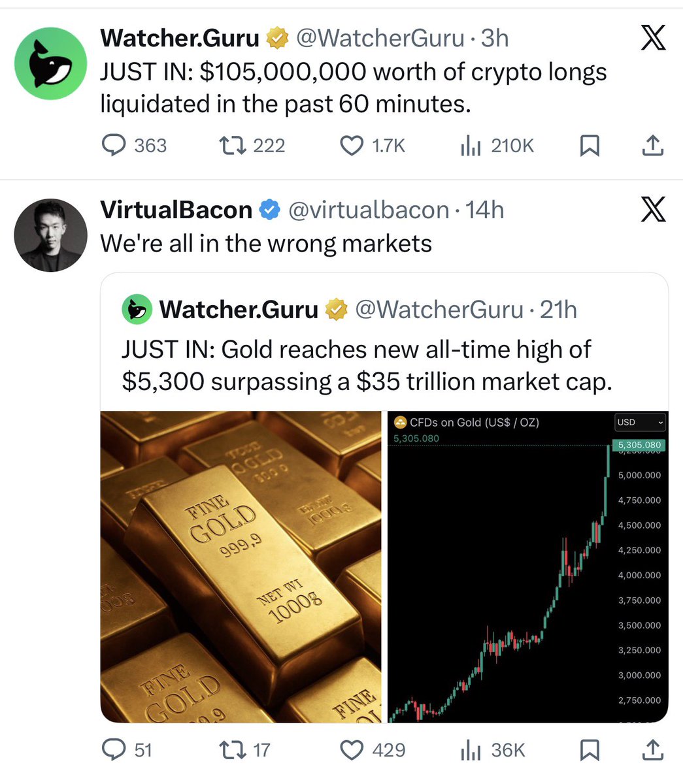The image size is (683, 784).
Task: Open VirtualBacon's profile photo
Action: pos(50,235)
